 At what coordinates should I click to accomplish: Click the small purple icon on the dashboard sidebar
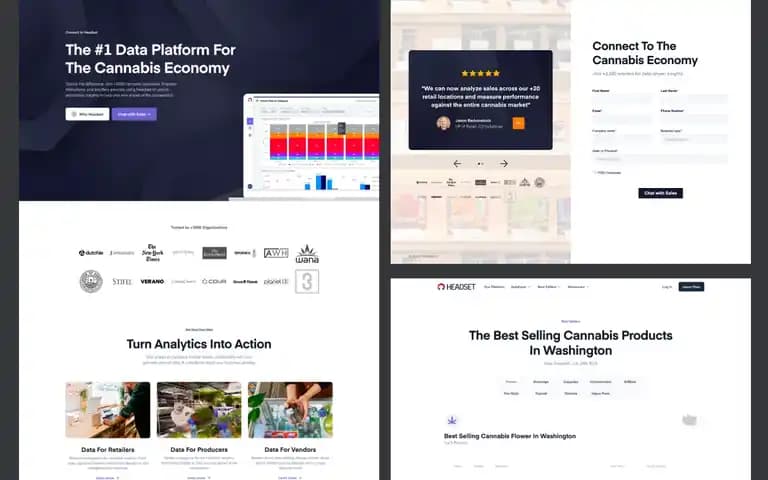pos(250,121)
